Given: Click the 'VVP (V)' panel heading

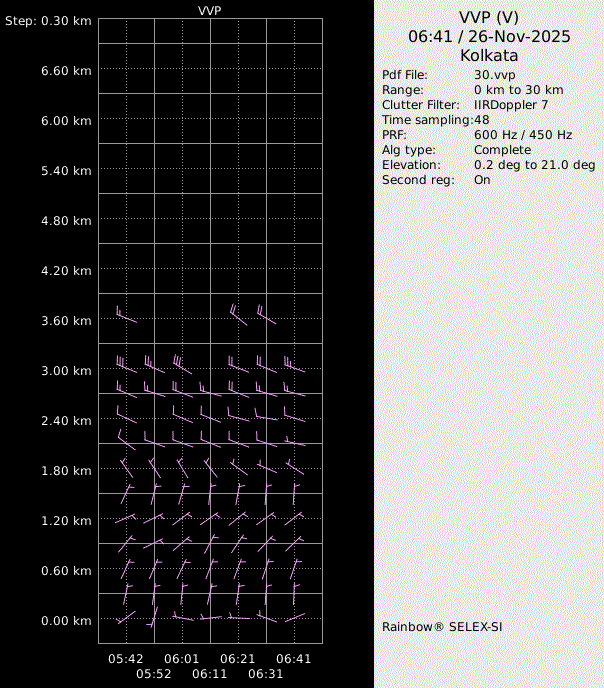Looking at the screenshot, I should 489,18.
